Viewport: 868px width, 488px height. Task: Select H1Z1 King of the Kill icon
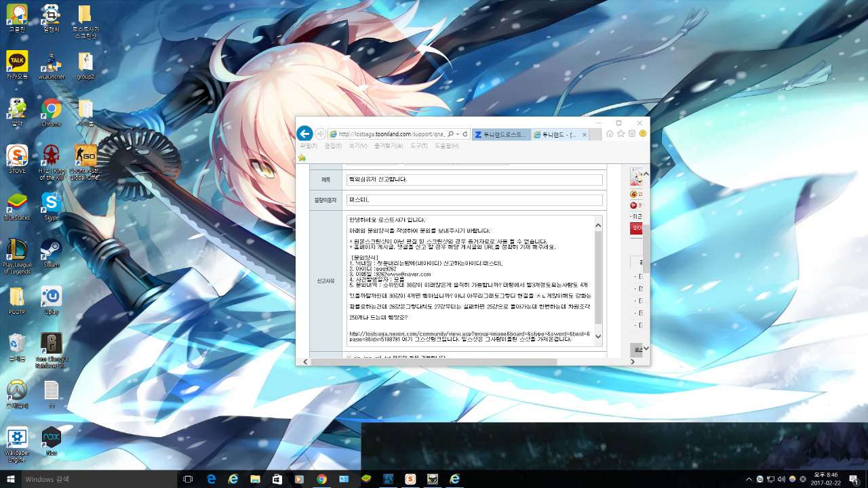pos(52,163)
